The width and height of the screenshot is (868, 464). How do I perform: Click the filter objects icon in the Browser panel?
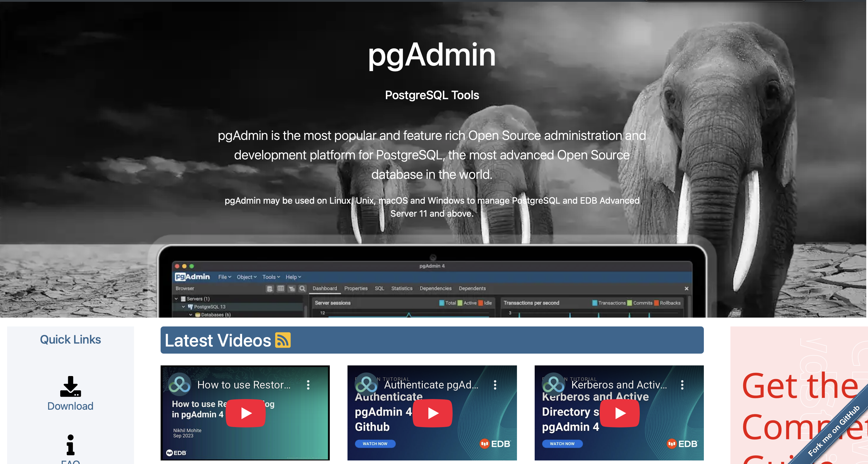pyautogui.click(x=291, y=289)
